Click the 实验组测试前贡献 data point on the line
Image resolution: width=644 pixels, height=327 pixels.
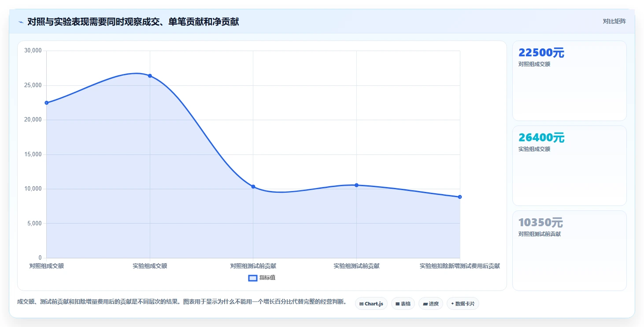(x=356, y=185)
